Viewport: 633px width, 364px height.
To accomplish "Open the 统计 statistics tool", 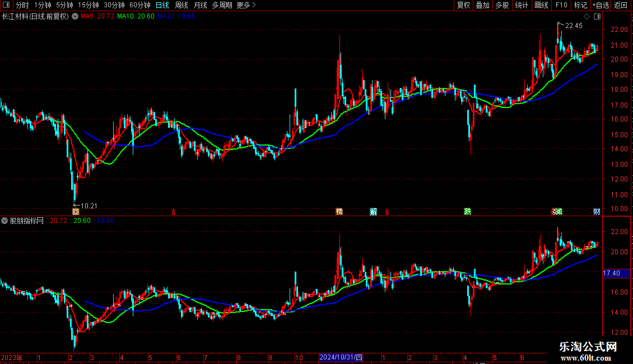I will pyautogui.click(x=522, y=5).
